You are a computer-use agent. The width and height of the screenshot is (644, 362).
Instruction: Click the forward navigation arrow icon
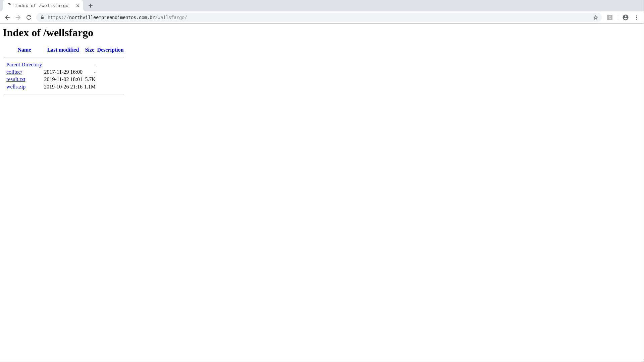(x=18, y=17)
